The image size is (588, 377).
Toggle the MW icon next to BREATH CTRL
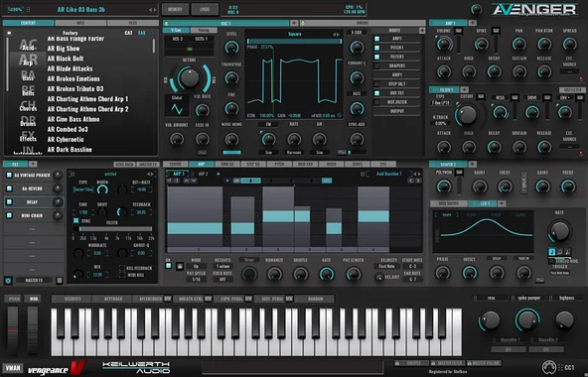[x=208, y=299]
